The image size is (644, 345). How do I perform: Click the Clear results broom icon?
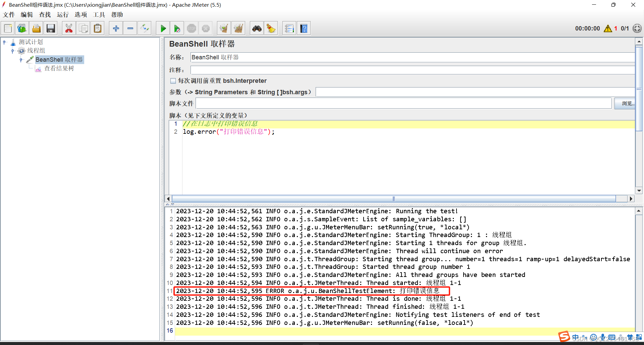pos(224,28)
